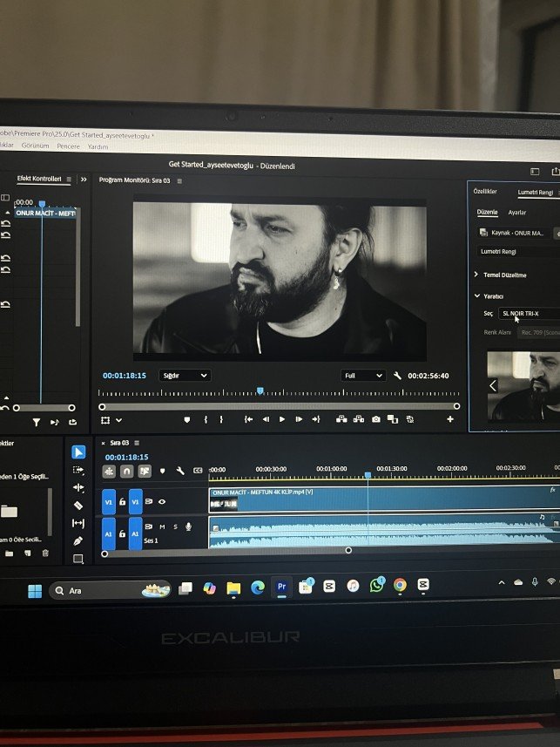Screen dimensions: 560x747
Task: Switch to the Ayarlar tab
Action: pyautogui.click(x=516, y=213)
